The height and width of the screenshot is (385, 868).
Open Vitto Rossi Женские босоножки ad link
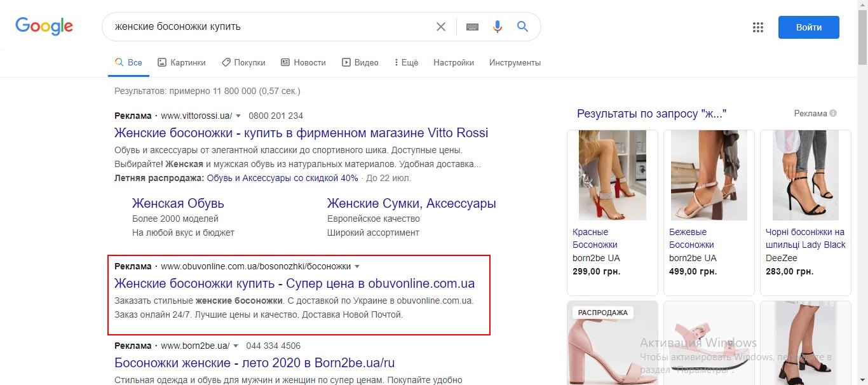(x=301, y=133)
